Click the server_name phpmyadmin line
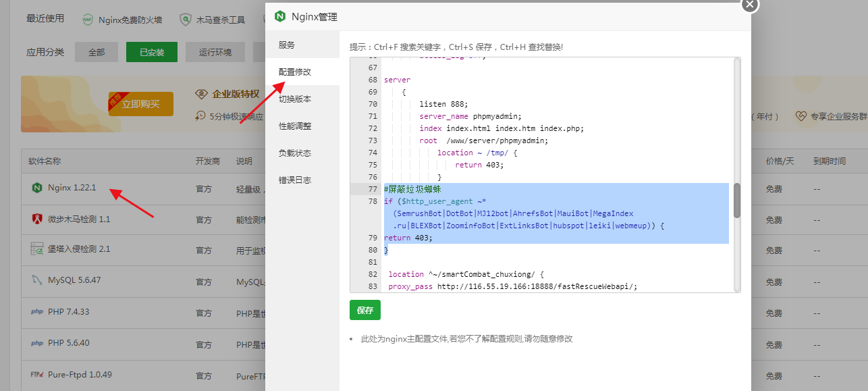Viewport: 868px width, 391px height. tap(470, 116)
